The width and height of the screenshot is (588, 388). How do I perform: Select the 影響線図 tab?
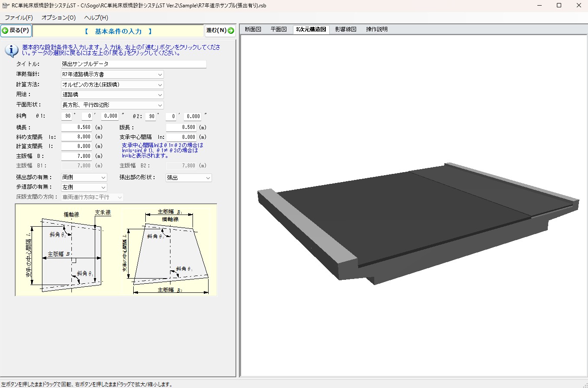coord(346,29)
